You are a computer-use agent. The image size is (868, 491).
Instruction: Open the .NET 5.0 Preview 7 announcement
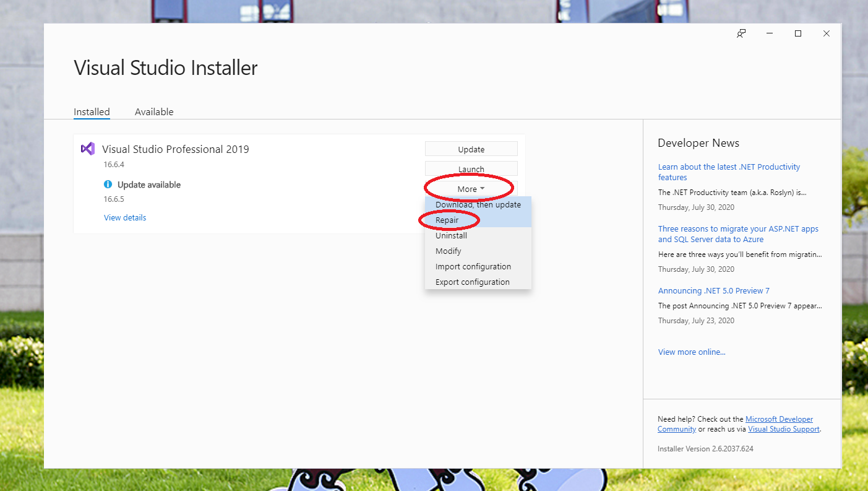(713, 290)
